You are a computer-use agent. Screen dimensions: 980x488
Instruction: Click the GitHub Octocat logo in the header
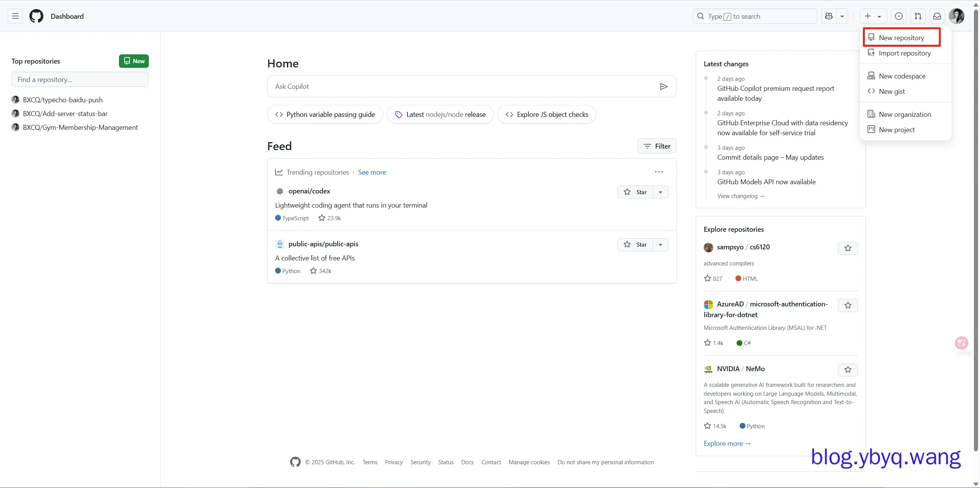36,16
